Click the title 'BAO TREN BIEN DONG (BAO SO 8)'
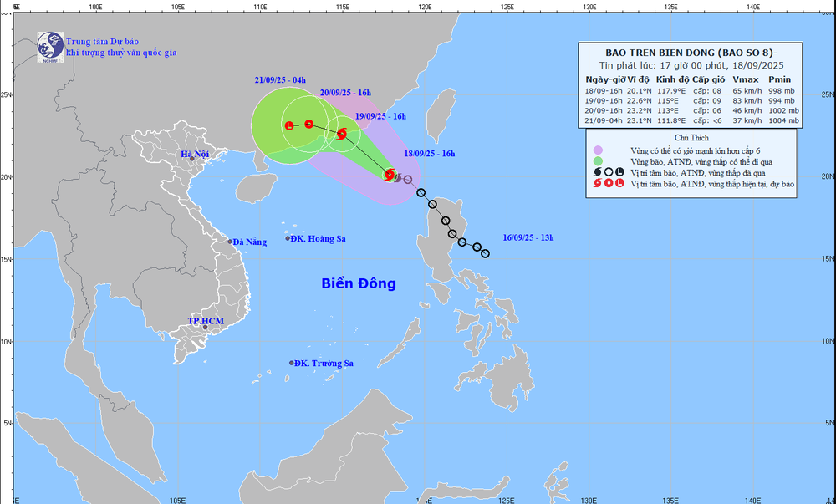836x504 pixels. click(x=691, y=53)
